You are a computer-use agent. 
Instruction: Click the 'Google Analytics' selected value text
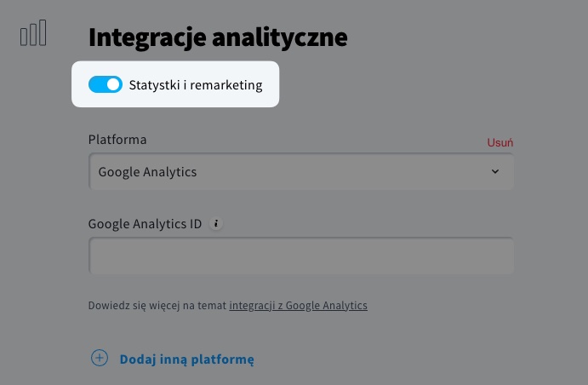[x=147, y=172]
